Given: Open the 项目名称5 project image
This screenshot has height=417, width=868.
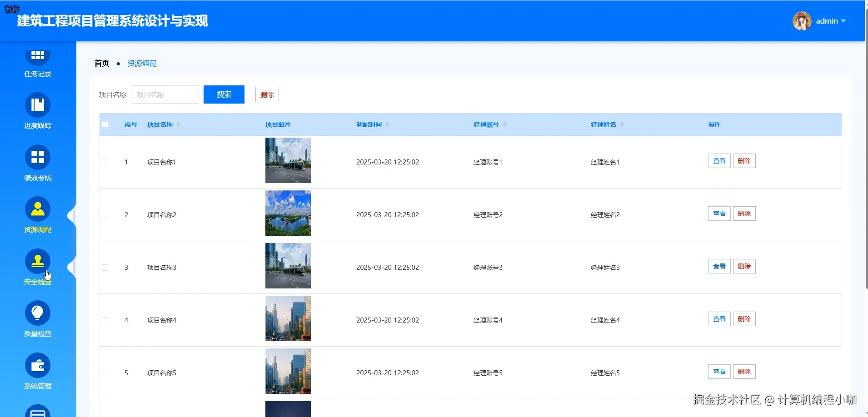Looking at the screenshot, I should (288, 371).
